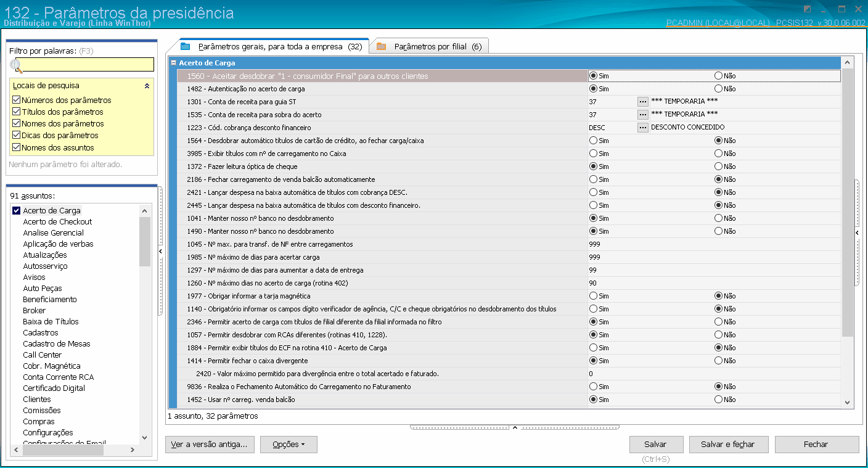This screenshot has width=868, height=468.
Task: Click value field of 1045 Nº max. transf. de NF
Action: 714,244
